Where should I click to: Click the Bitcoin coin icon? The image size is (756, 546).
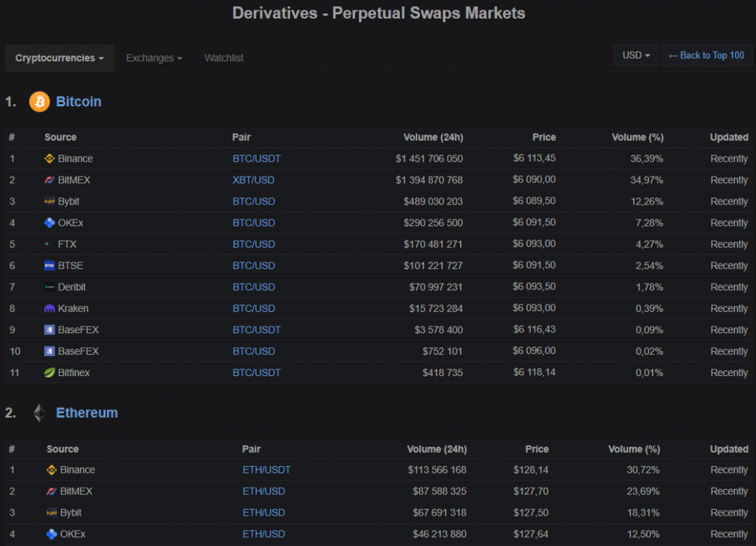pyautogui.click(x=38, y=102)
